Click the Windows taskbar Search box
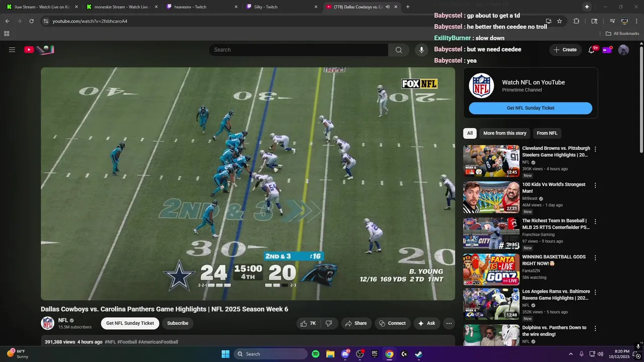644x362 pixels. pyautogui.click(x=271, y=354)
